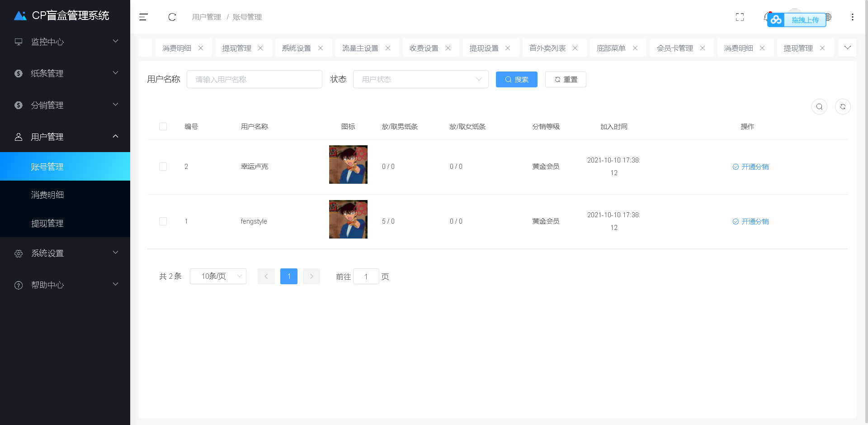
Task: Click the round refresh icon above table
Action: pyautogui.click(x=843, y=107)
